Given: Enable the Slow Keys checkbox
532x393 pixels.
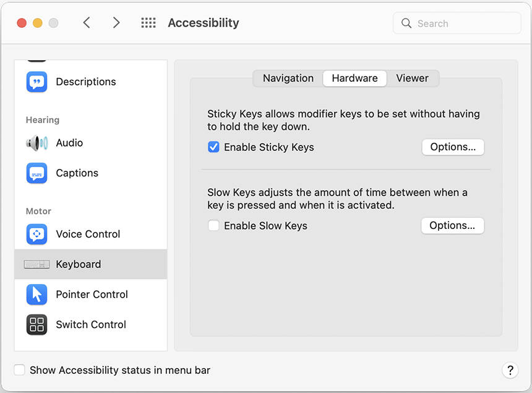Looking at the screenshot, I should click(x=213, y=226).
